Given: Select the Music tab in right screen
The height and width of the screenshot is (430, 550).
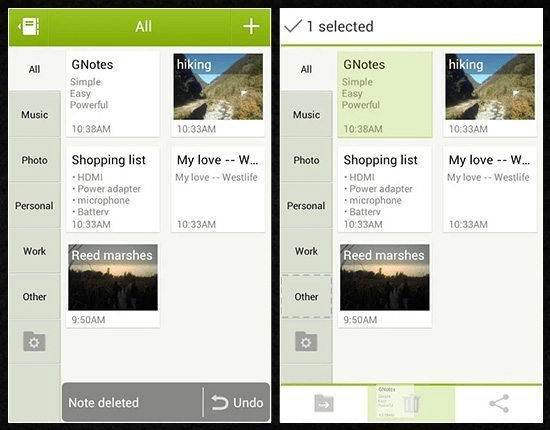Looking at the screenshot, I should [x=306, y=114].
